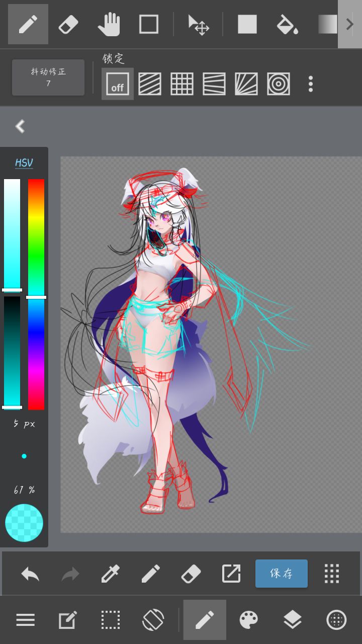Undo the last stroke
The image size is (362, 644).
30,574
